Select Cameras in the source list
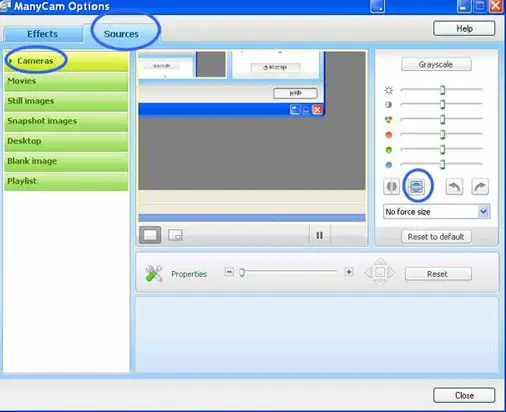The height and width of the screenshot is (412, 506). pyautogui.click(x=66, y=61)
